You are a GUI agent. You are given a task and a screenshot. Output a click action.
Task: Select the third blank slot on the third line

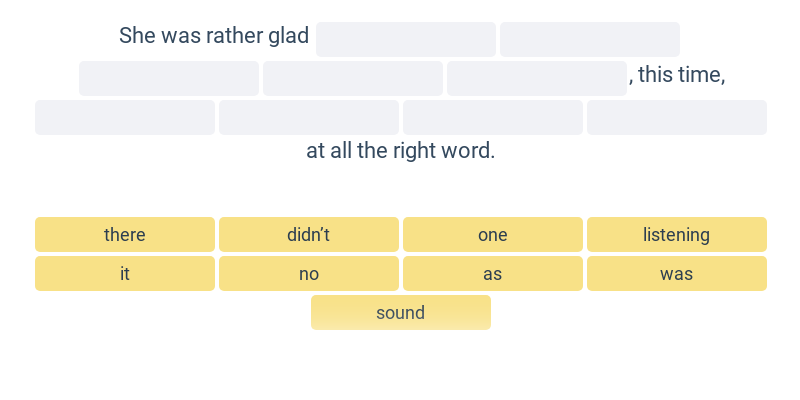click(493, 117)
